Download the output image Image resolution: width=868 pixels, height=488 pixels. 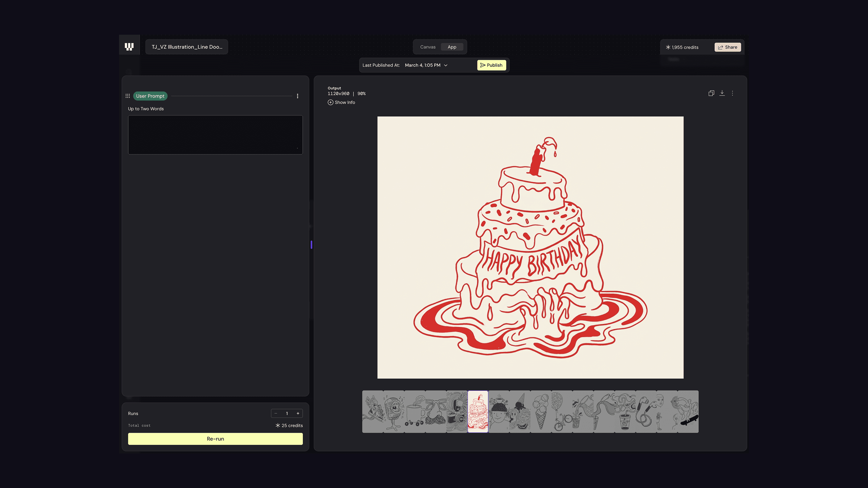(x=722, y=93)
